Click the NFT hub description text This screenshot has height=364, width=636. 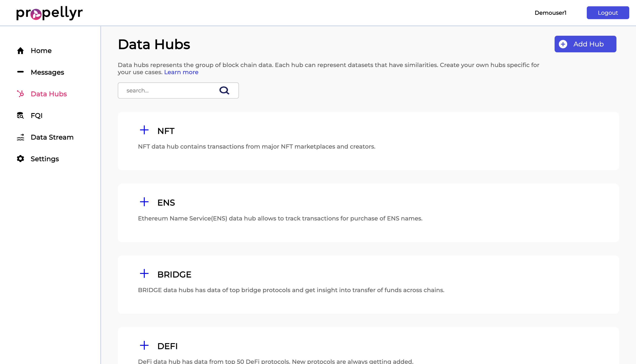[x=257, y=146]
